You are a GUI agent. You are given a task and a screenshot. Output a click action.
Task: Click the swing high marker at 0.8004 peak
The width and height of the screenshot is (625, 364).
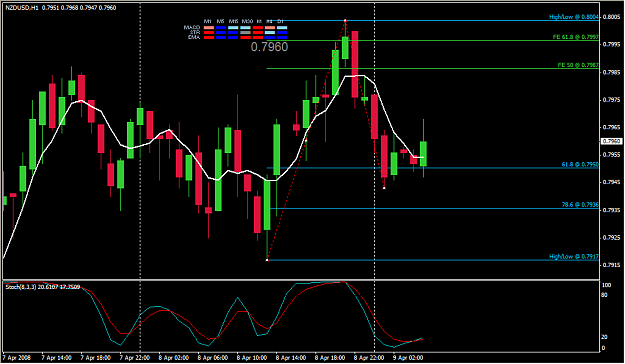click(x=345, y=20)
